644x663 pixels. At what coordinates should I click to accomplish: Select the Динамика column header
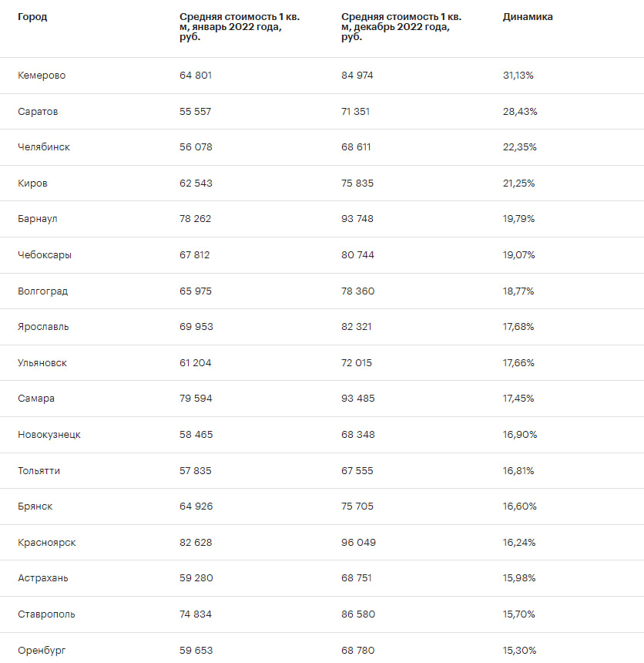click(528, 17)
